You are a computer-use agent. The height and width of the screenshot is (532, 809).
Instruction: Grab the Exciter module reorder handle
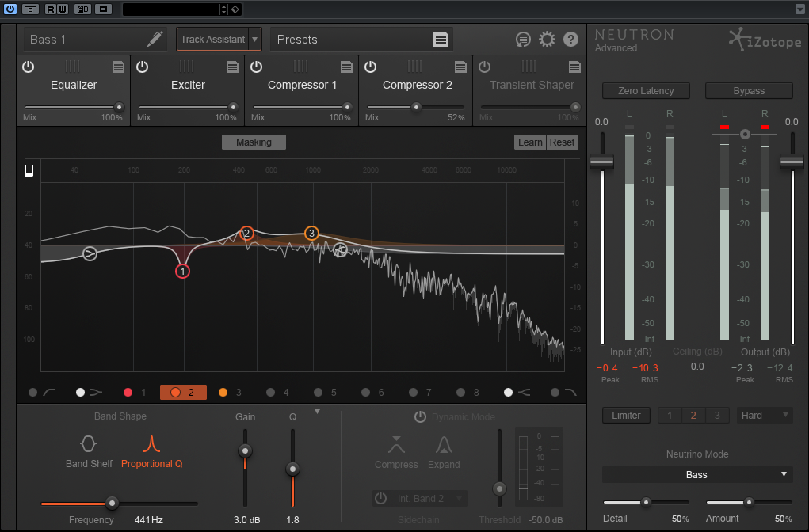(186, 66)
